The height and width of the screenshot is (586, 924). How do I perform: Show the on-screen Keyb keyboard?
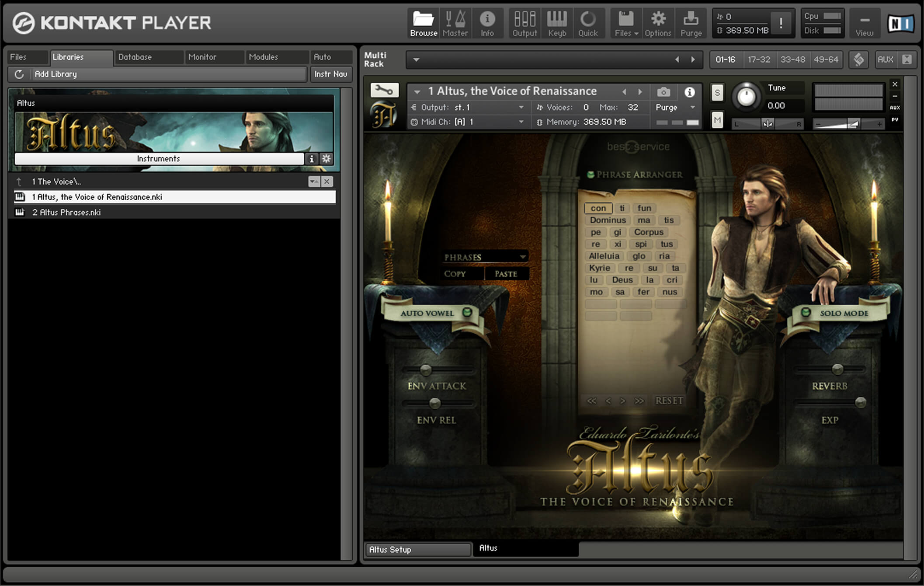pyautogui.click(x=557, y=23)
